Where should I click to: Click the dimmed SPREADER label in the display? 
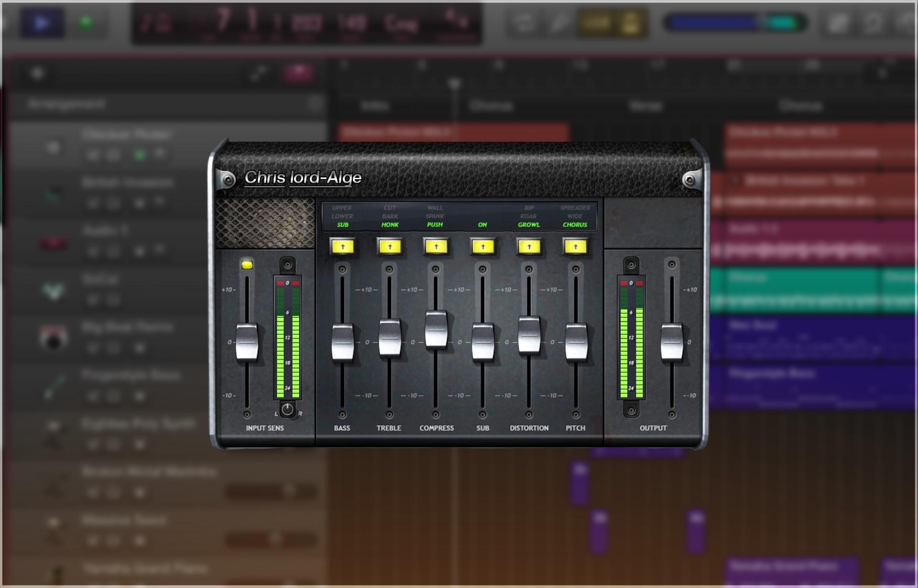coord(575,208)
